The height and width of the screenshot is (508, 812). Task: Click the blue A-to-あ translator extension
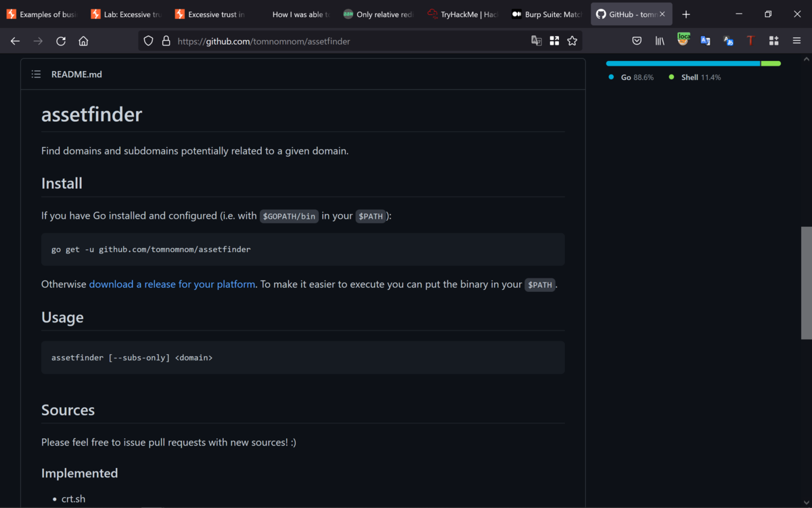click(x=728, y=41)
